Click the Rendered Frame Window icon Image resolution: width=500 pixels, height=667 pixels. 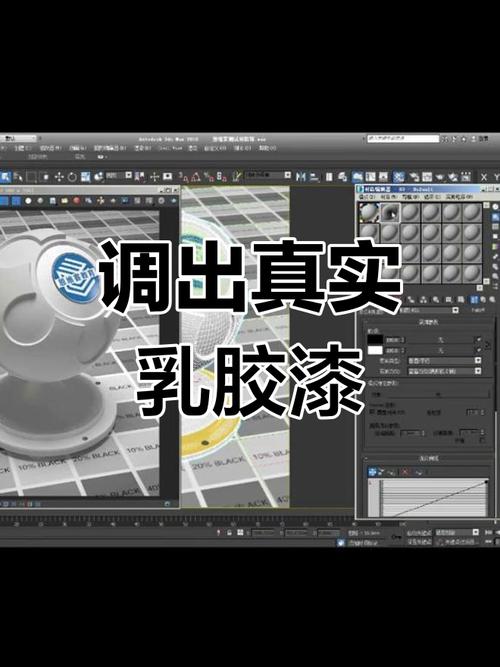[x=427, y=177]
